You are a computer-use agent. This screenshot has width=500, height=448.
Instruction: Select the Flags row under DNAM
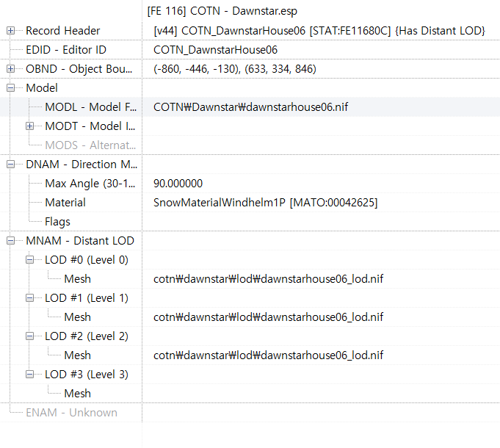point(57,222)
